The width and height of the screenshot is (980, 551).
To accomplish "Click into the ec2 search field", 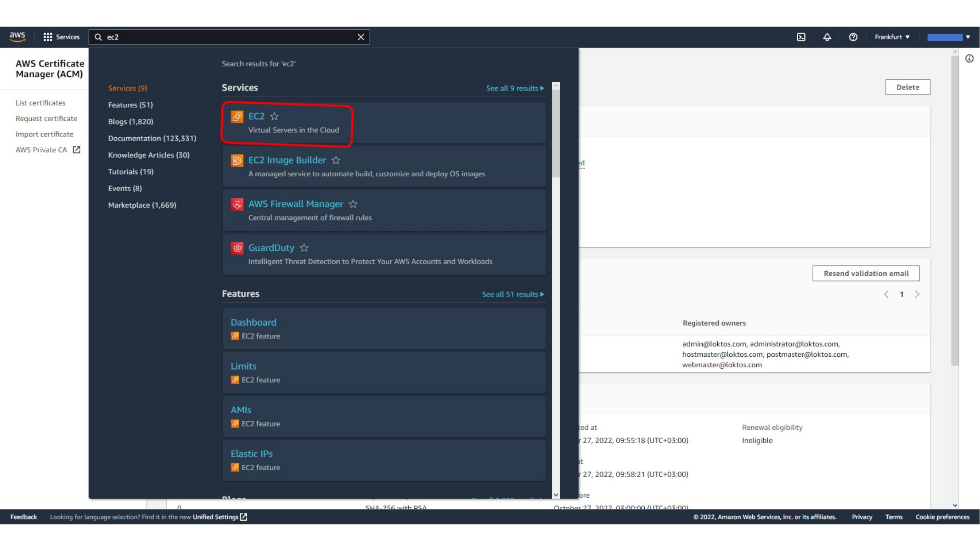I will [229, 37].
